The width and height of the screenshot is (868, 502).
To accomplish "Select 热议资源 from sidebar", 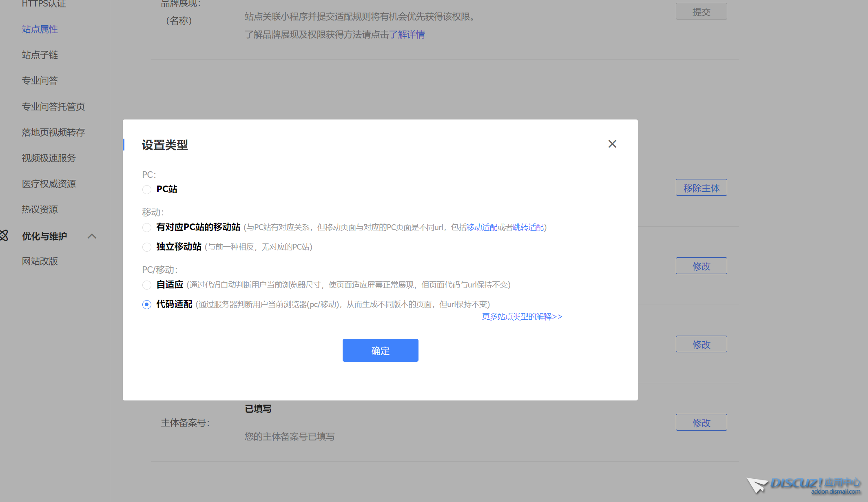I will (x=40, y=209).
